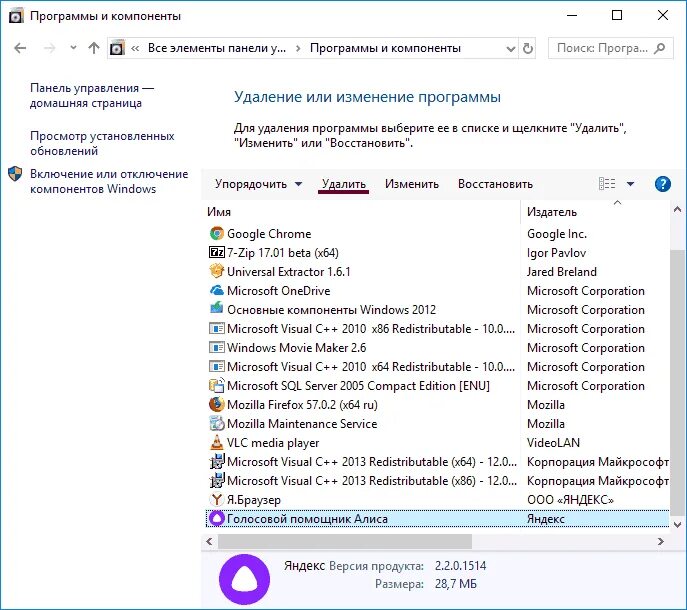
Task: Select the VLC media player entry
Action: click(273, 442)
